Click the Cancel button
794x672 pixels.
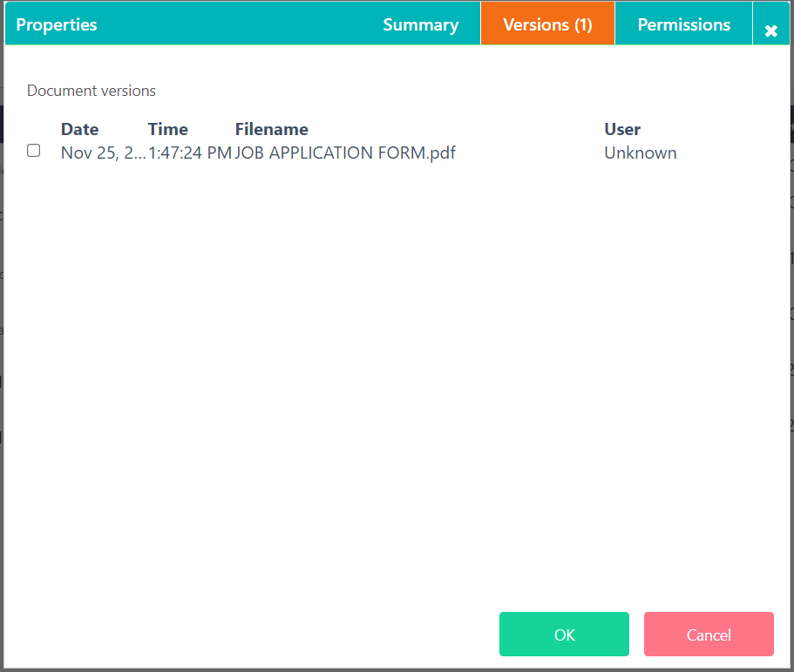point(709,634)
